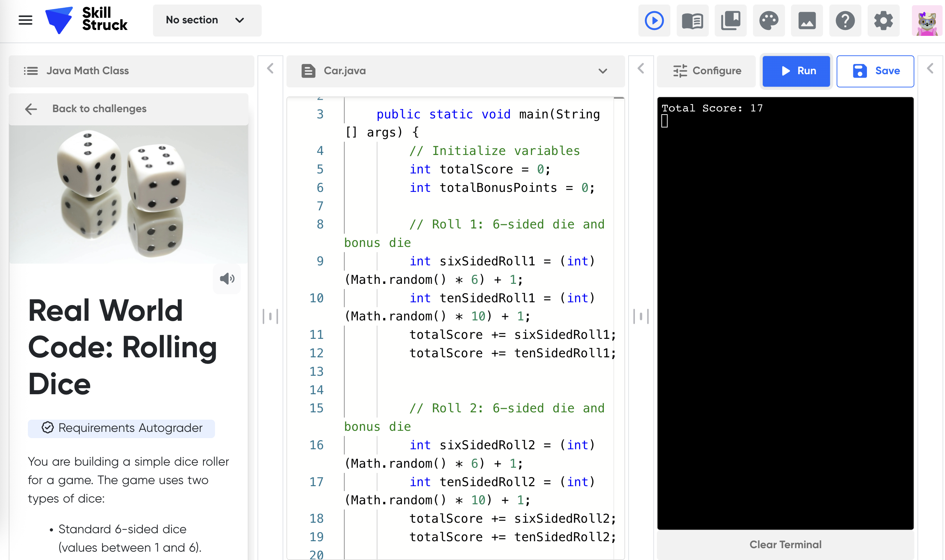Click the play circle icon in top toolbar

coord(654,21)
